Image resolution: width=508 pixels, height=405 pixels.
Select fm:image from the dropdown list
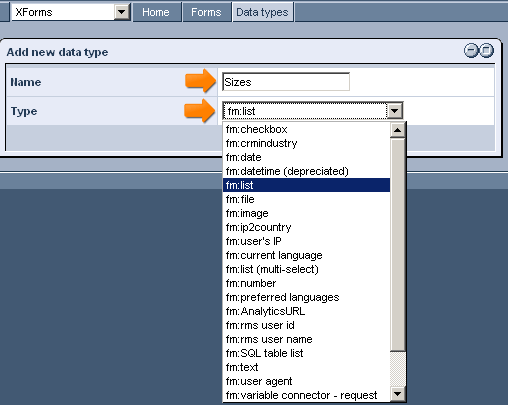pyautogui.click(x=306, y=213)
